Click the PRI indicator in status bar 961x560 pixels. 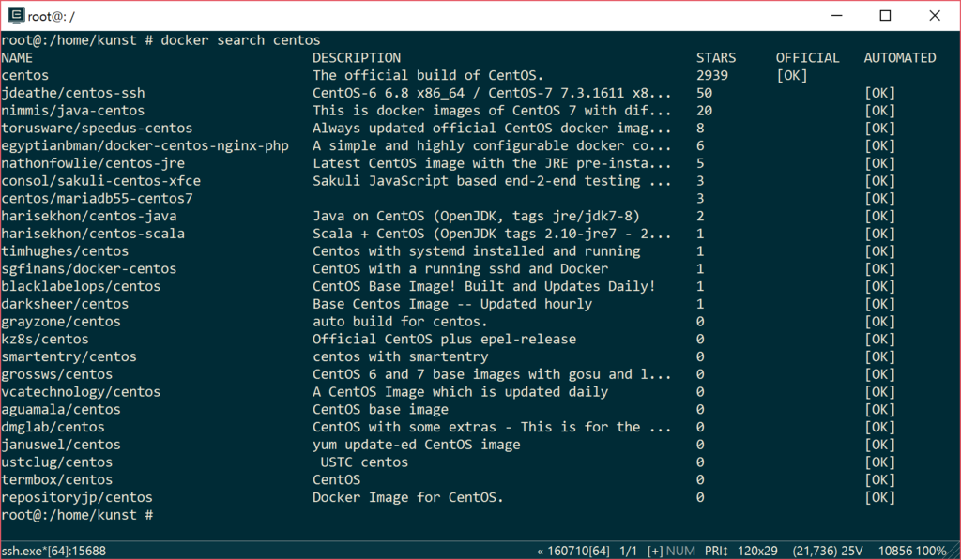[716, 551]
